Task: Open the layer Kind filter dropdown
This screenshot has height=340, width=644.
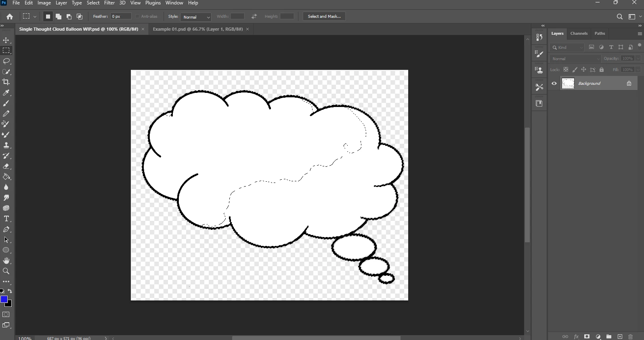Action: click(x=568, y=47)
